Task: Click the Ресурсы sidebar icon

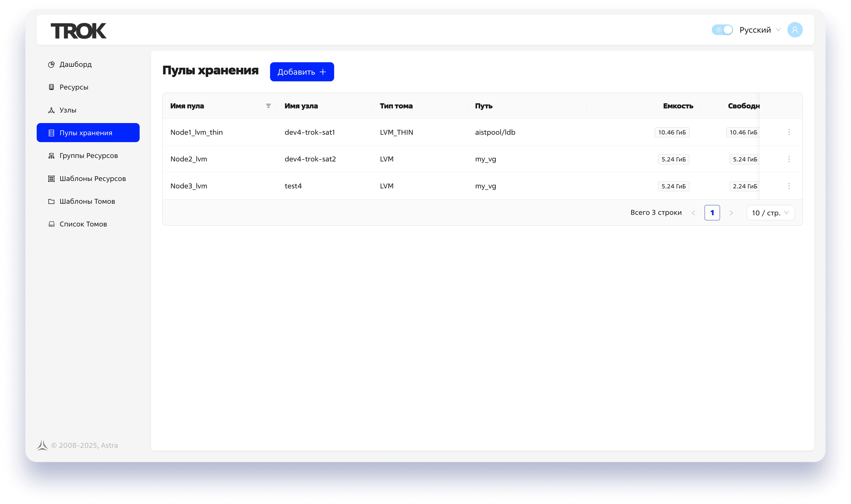Action: tap(51, 87)
